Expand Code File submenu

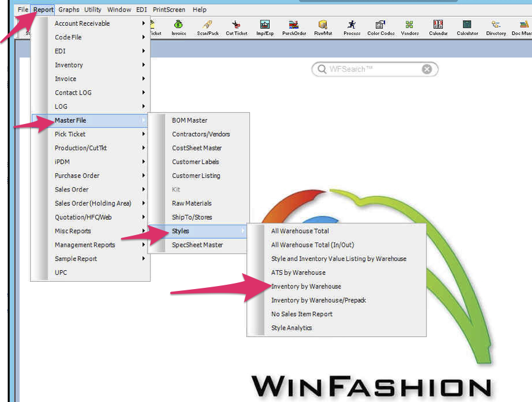(x=90, y=37)
